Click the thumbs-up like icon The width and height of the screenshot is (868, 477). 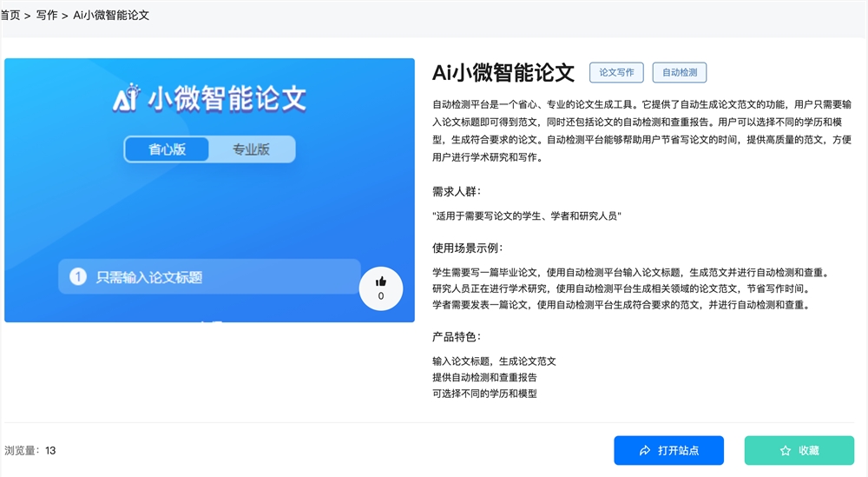click(381, 282)
